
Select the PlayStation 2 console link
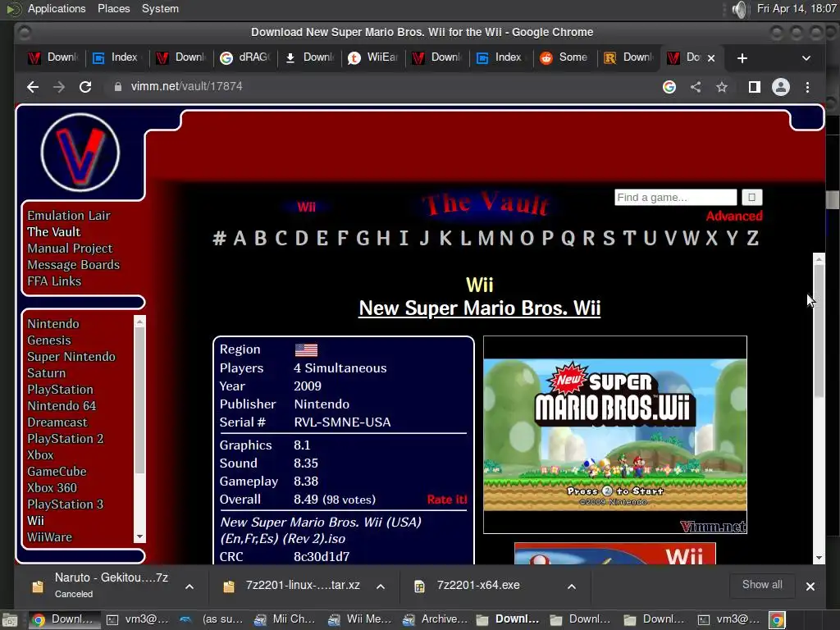click(x=66, y=439)
